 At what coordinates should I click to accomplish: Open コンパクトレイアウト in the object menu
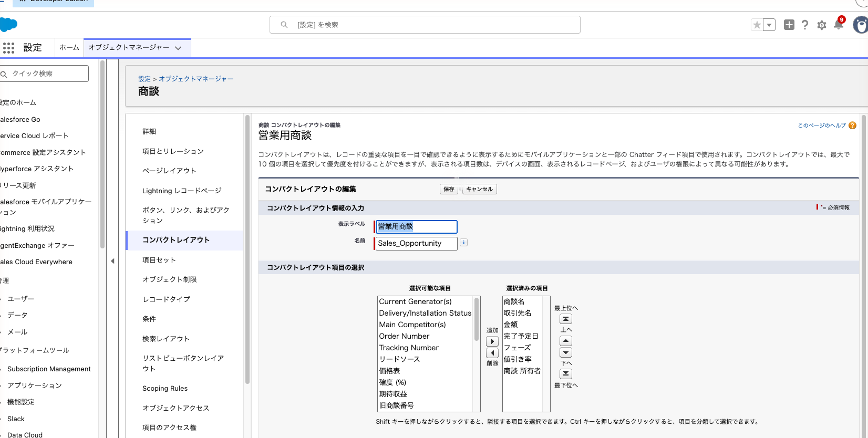185,240
